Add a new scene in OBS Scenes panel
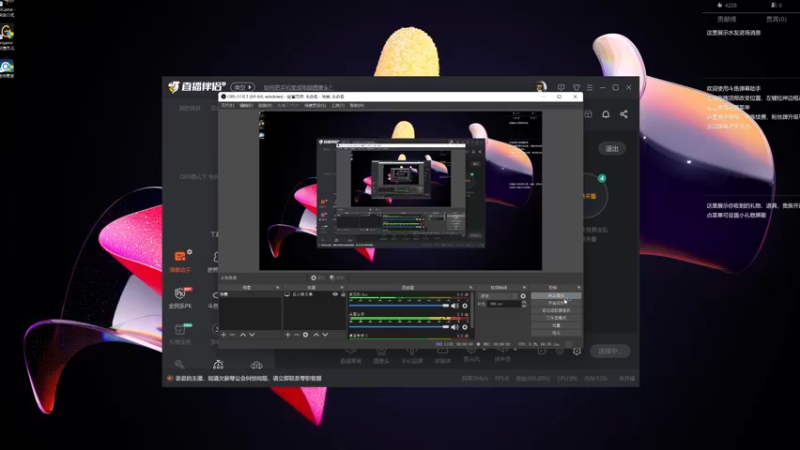800x450 pixels. tap(223, 335)
